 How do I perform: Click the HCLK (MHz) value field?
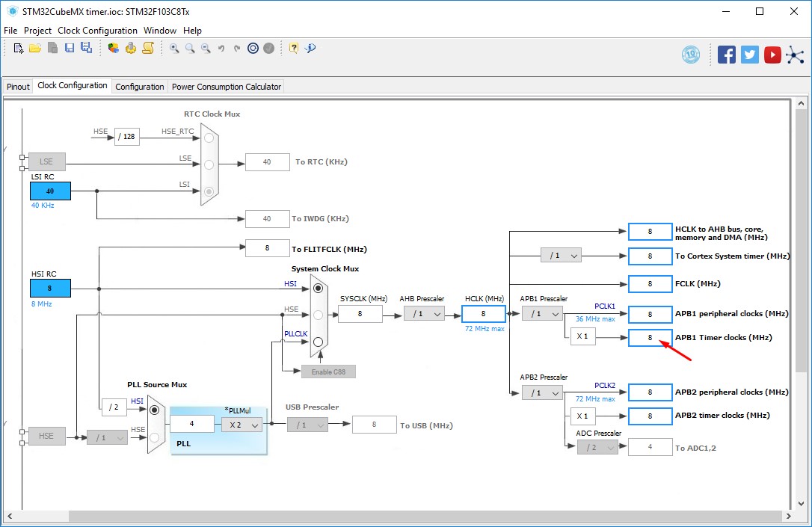click(483, 314)
